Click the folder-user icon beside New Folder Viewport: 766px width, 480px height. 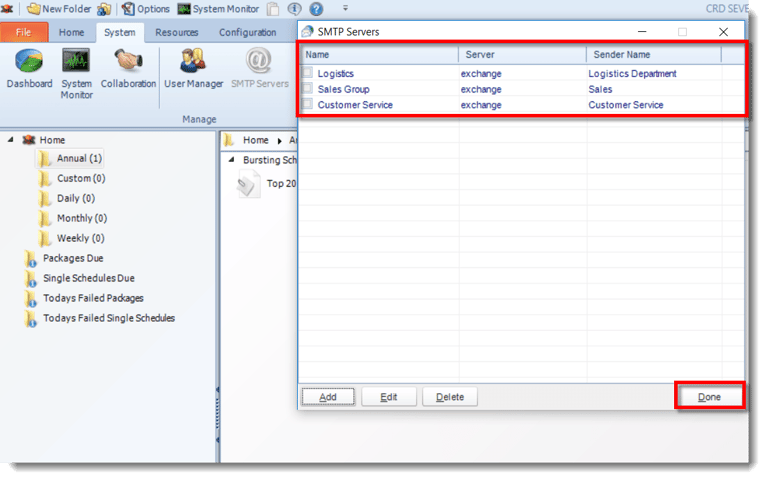tap(104, 9)
